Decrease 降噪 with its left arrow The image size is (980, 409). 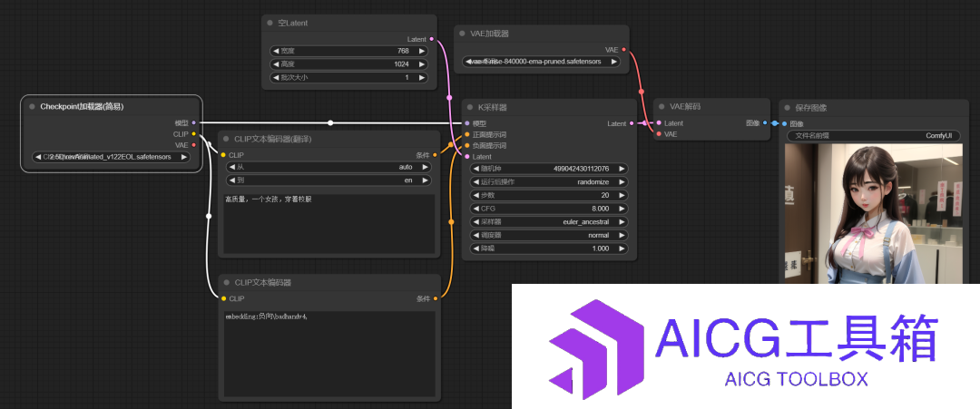pyautogui.click(x=475, y=248)
